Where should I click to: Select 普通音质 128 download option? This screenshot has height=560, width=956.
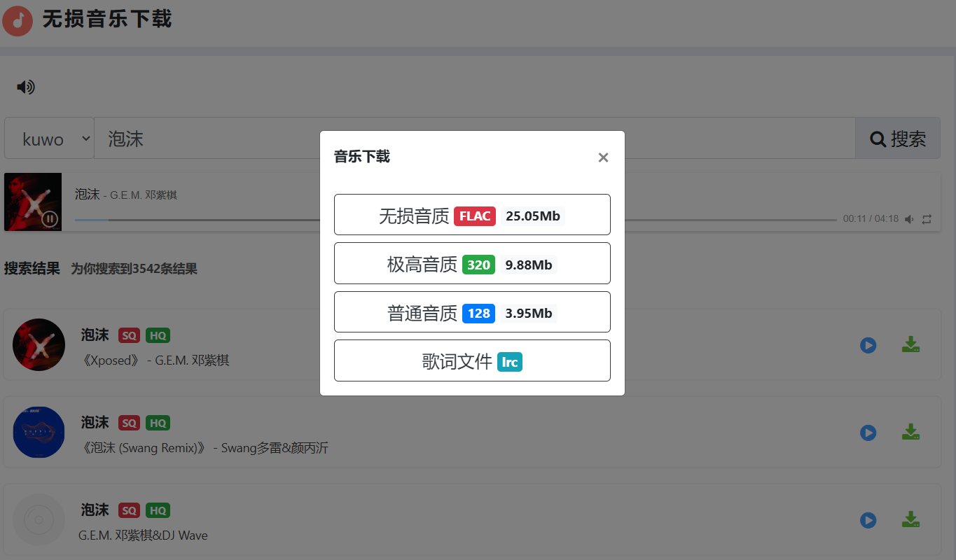pos(472,312)
